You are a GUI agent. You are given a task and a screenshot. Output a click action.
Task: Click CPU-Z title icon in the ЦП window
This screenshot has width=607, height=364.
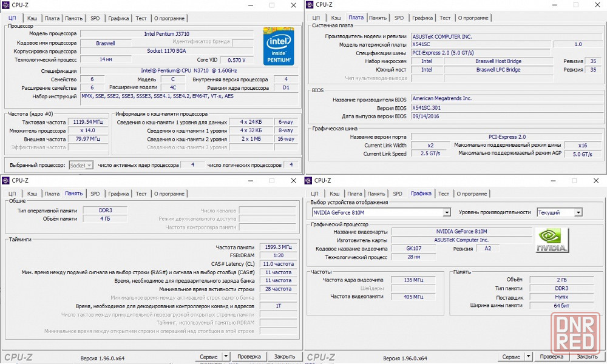click(x=5, y=5)
